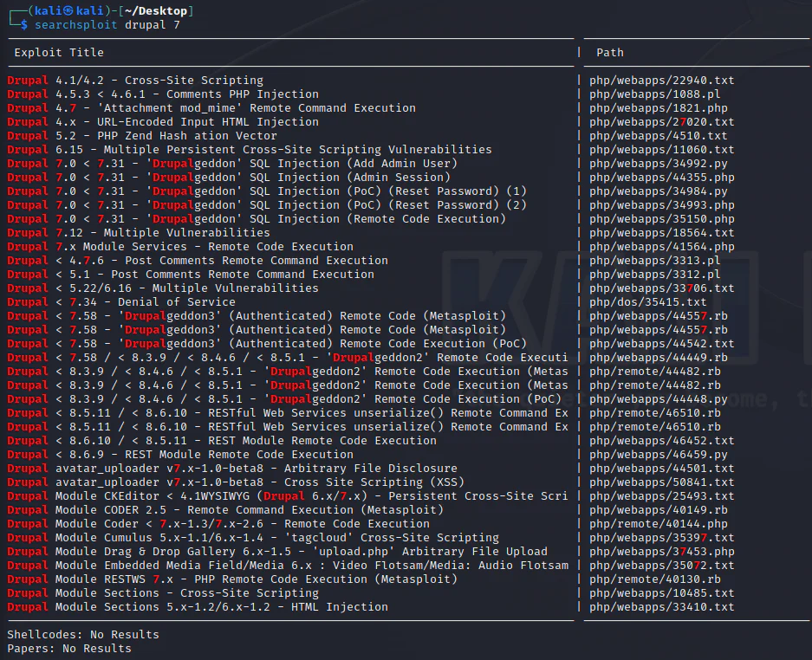This screenshot has width=812, height=660.
Task: Click path 'php/webapps/35150.php'
Action: (x=662, y=219)
